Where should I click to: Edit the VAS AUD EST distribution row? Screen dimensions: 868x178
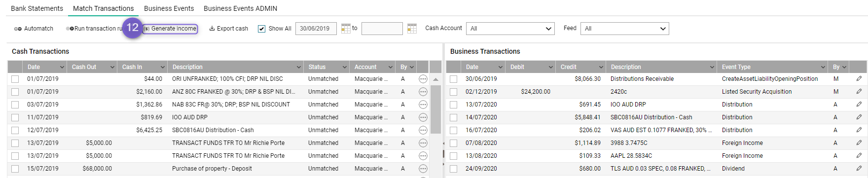(859, 130)
